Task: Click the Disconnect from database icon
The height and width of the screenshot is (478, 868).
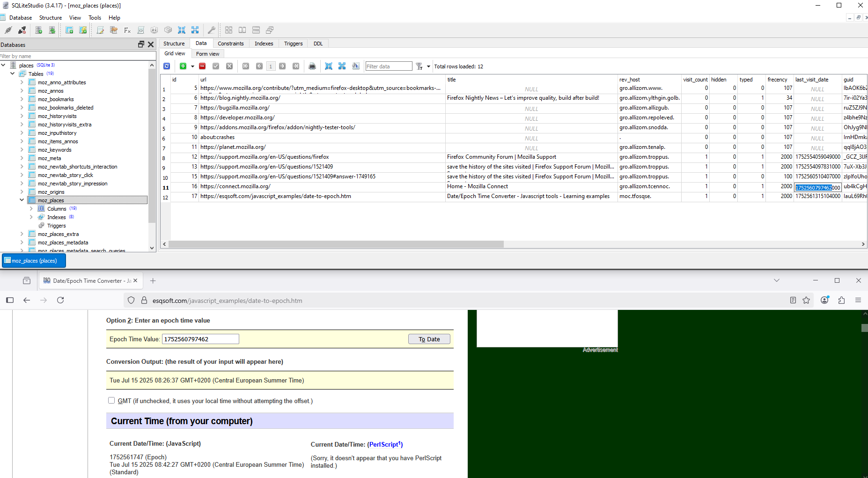Action: coord(22,30)
